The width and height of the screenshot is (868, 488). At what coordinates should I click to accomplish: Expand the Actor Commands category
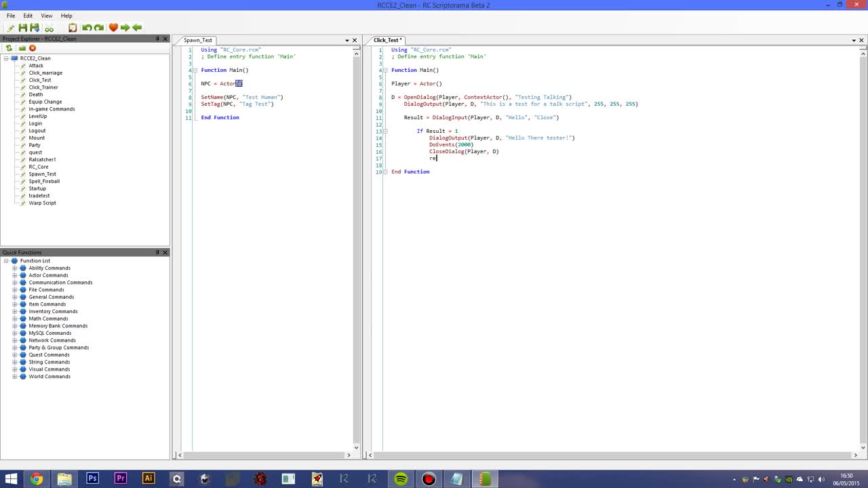pyautogui.click(x=15, y=275)
